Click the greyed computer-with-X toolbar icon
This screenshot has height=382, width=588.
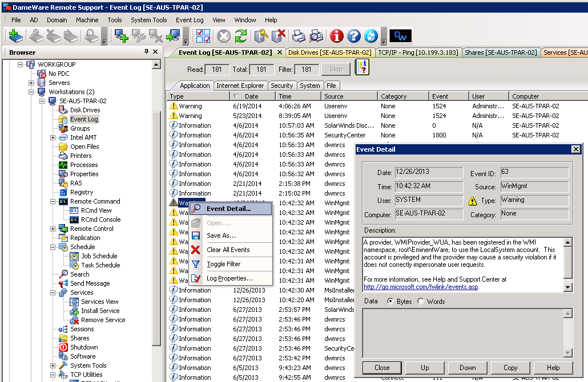pos(156,36)
